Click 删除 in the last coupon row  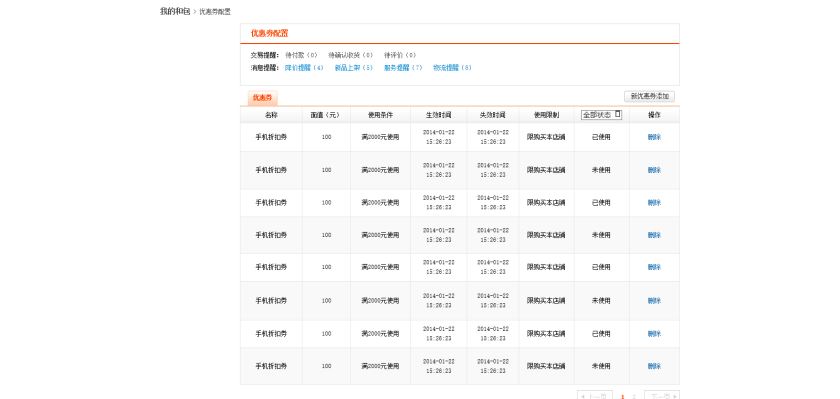coord(654,366)
